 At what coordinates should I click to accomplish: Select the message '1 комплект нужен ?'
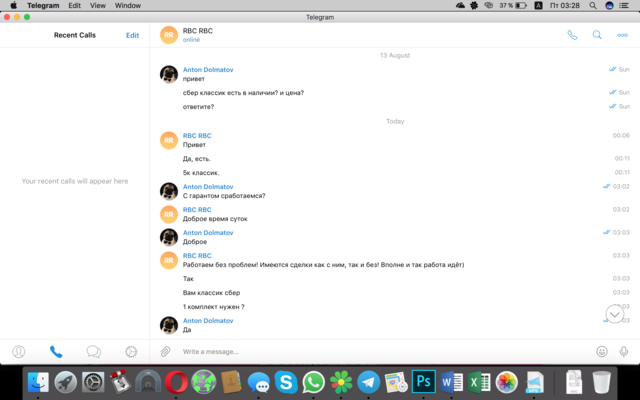tap(213, 307)
